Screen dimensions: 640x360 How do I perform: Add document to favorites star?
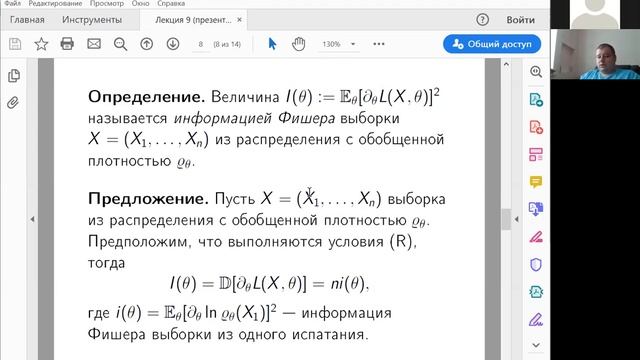[x=41, y=44]
